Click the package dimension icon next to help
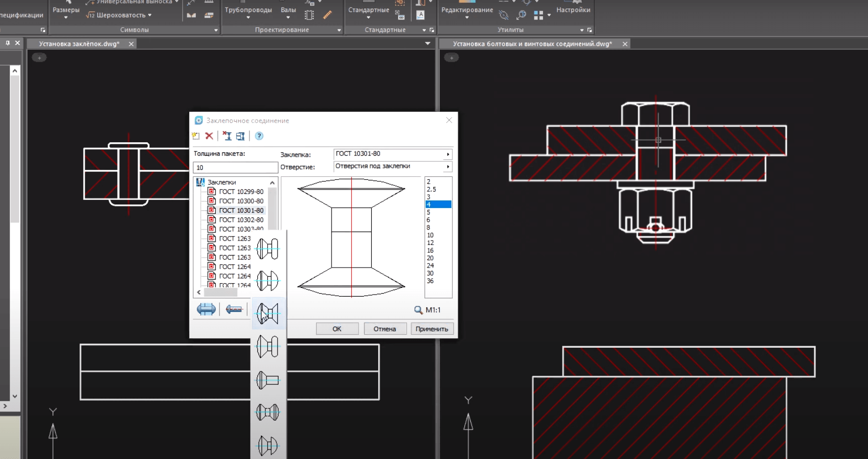 coord(240,136)
